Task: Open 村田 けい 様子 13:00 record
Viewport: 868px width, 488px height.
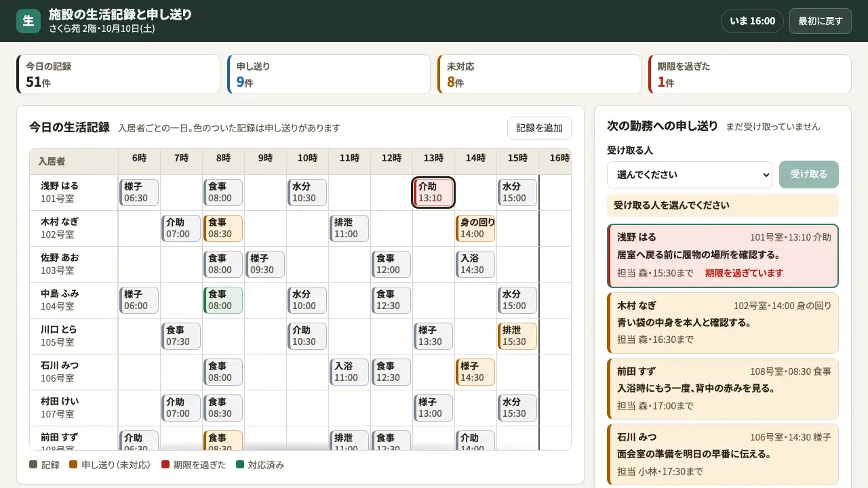Action: pyautogui.click(x=433, y=408)
